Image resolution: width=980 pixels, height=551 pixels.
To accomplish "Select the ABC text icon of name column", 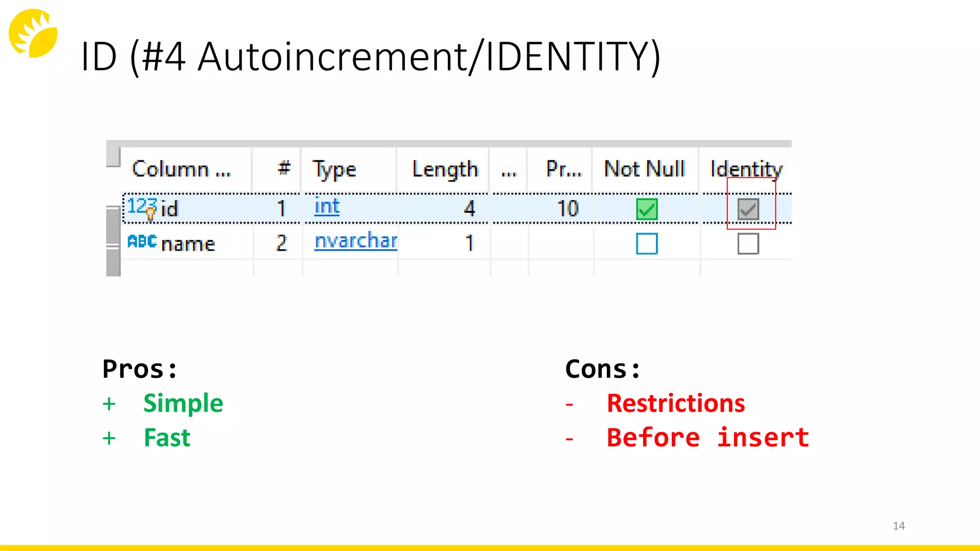I will pos(142,241).
